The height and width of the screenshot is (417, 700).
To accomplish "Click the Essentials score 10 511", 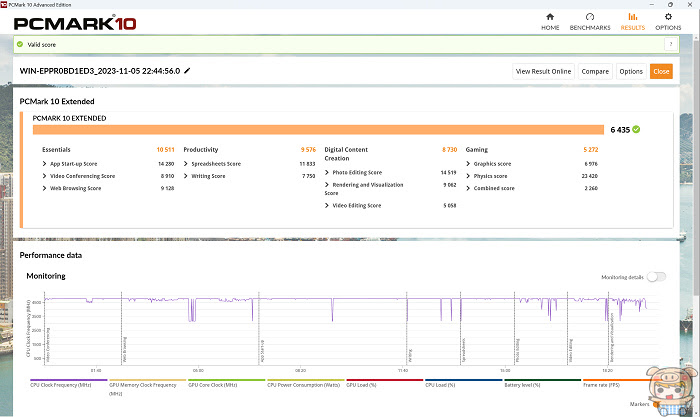I will point(165,150).
